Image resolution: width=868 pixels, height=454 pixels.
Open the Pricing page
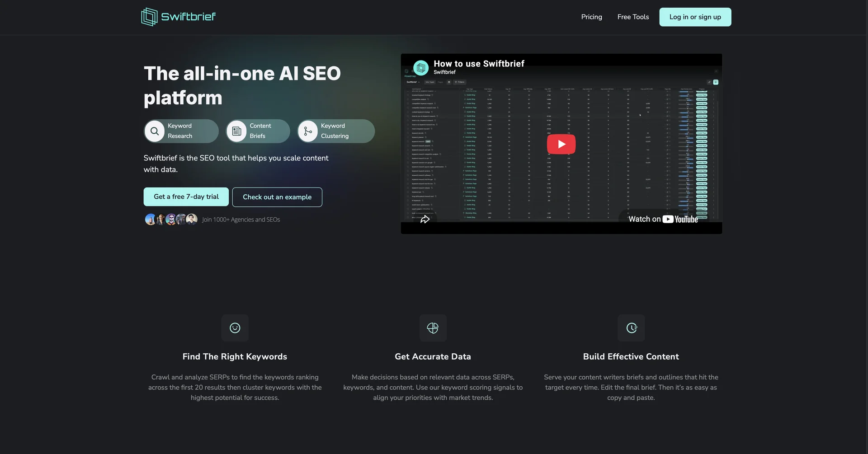click(x=591, y=17)
